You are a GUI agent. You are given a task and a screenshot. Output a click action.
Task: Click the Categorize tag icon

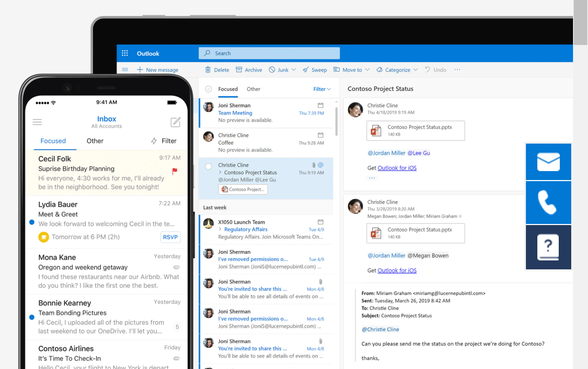click(x=380, y=70)
